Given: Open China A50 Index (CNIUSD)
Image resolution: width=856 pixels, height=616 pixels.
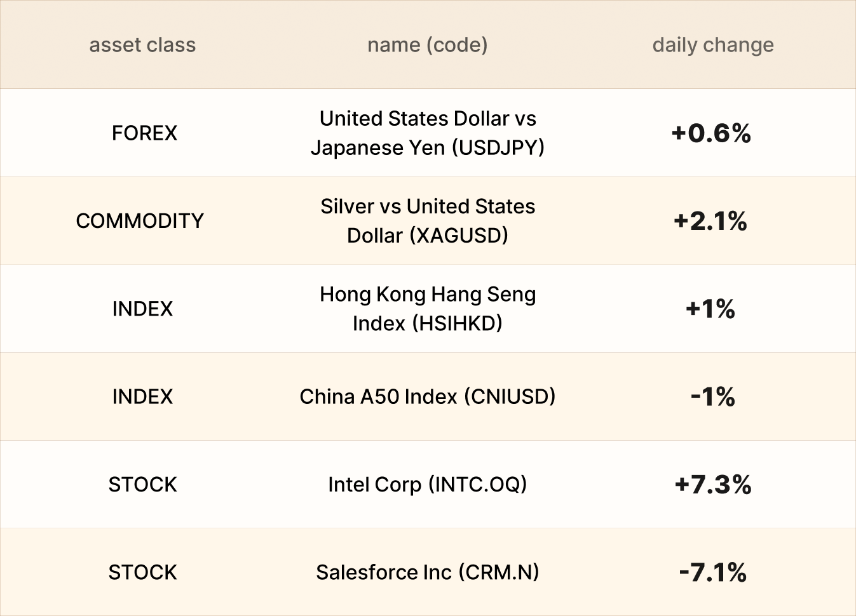Looking at the screenshot, I should point(427,397).
